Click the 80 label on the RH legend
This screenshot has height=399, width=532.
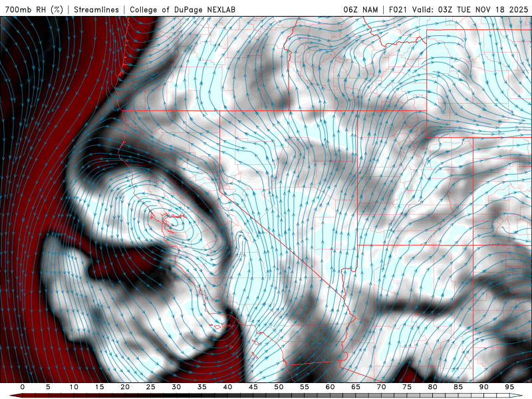click(432, 387)
